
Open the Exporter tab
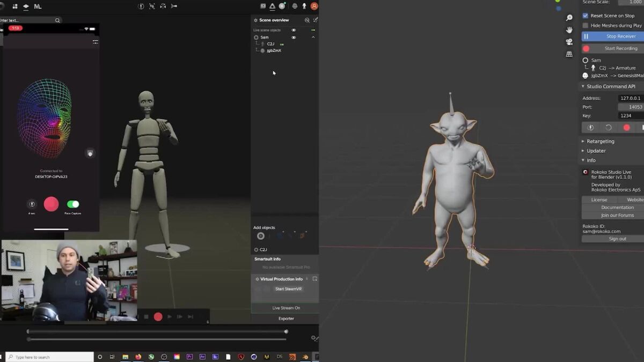[x=286, y=319]
